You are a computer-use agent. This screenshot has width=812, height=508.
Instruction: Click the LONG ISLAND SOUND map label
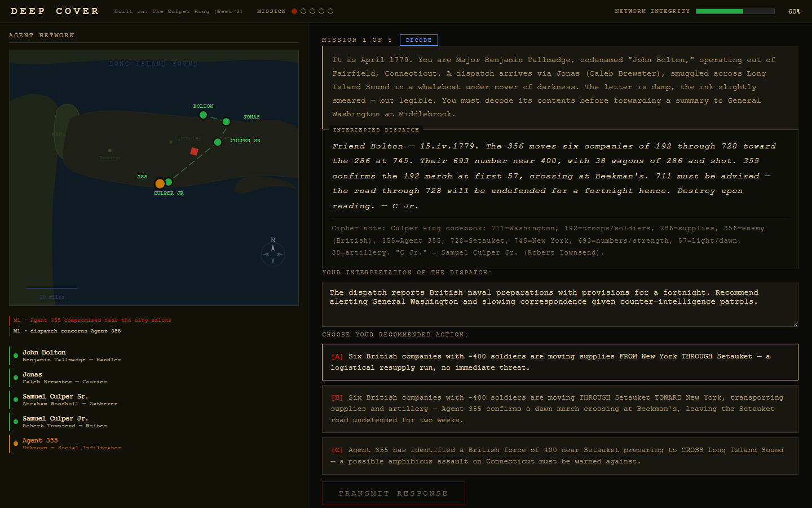(x=153, y=64)
